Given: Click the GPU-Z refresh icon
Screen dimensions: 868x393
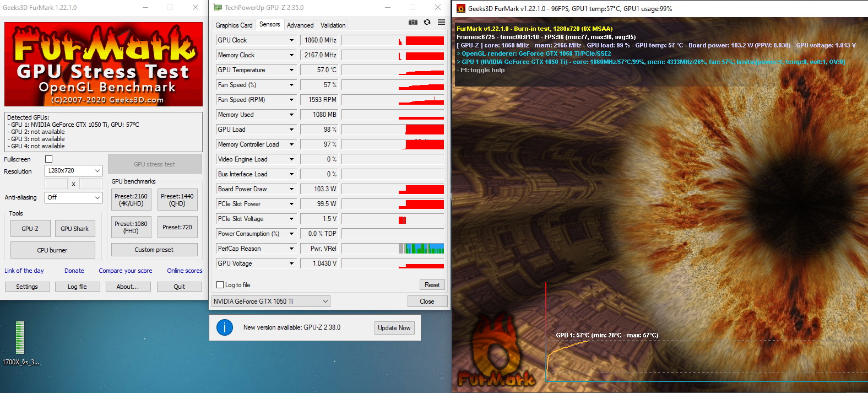Looking at the screenshot, I should click(x=427, y=23).
